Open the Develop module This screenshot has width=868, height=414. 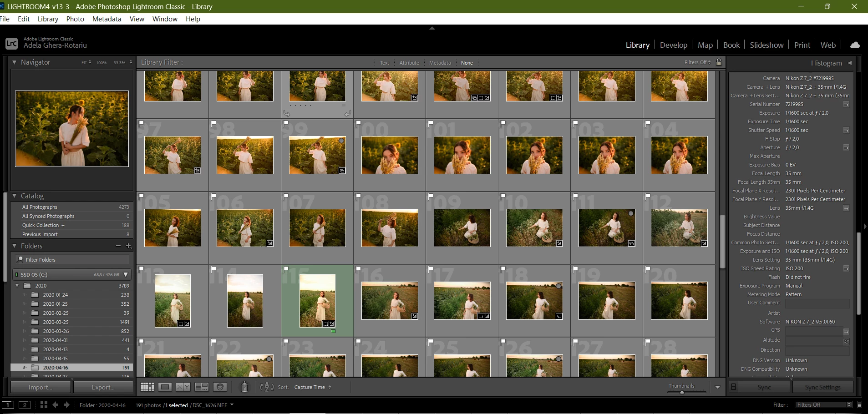[674, 45]
